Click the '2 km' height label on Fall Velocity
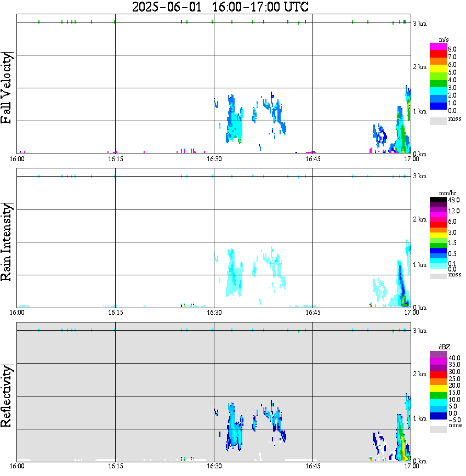Screen dimensions: 466x476 click(420, 67)
